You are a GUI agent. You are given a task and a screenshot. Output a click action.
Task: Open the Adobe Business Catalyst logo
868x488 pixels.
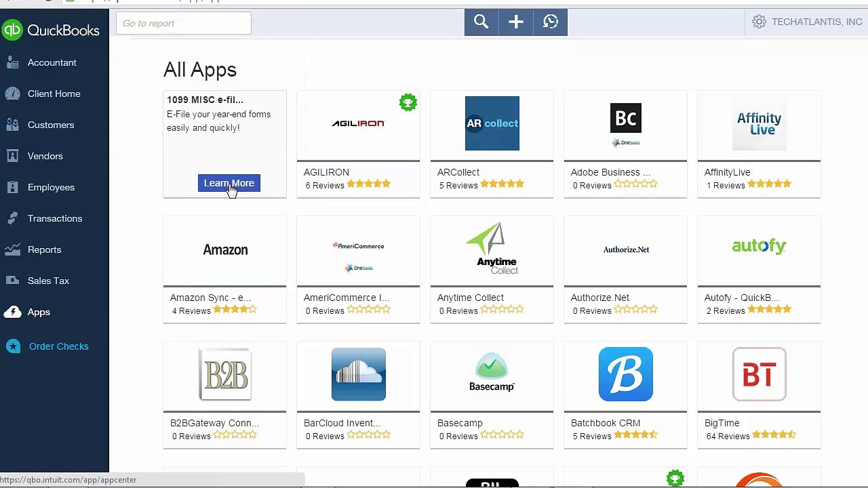(625, 125)
